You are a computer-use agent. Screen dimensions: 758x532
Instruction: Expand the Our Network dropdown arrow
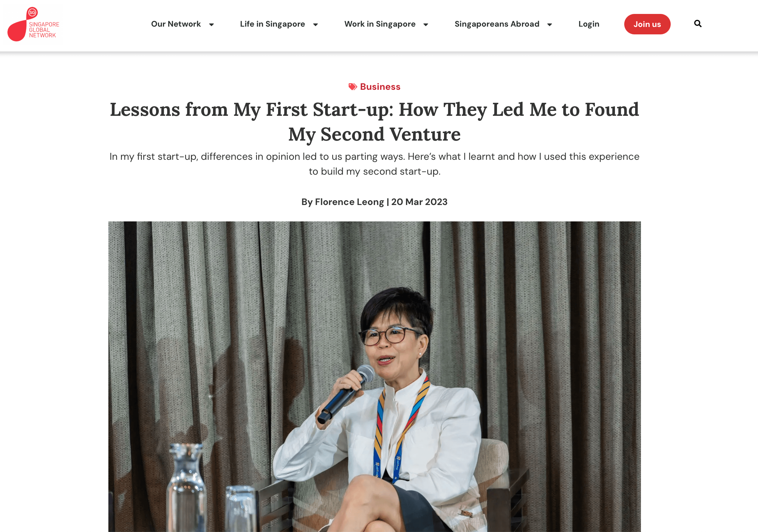[x=211, y=24]
